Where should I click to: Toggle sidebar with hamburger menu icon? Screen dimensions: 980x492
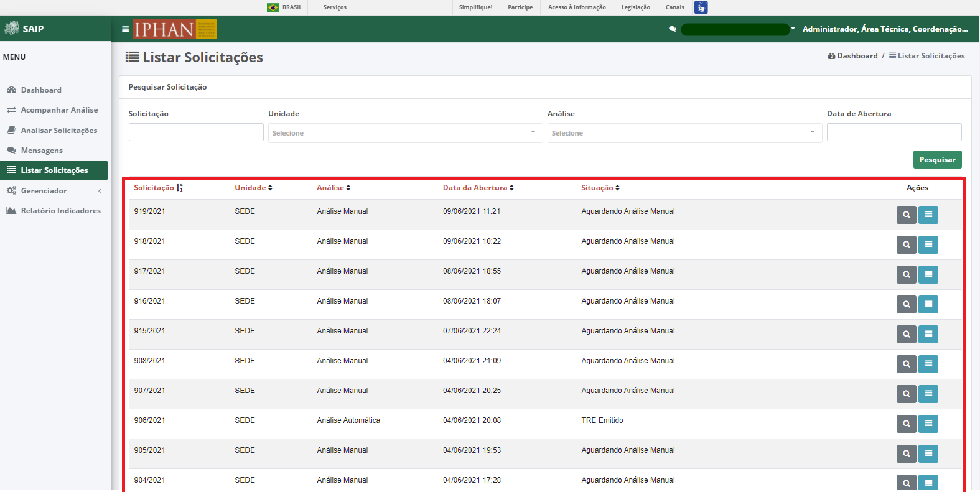126,29
